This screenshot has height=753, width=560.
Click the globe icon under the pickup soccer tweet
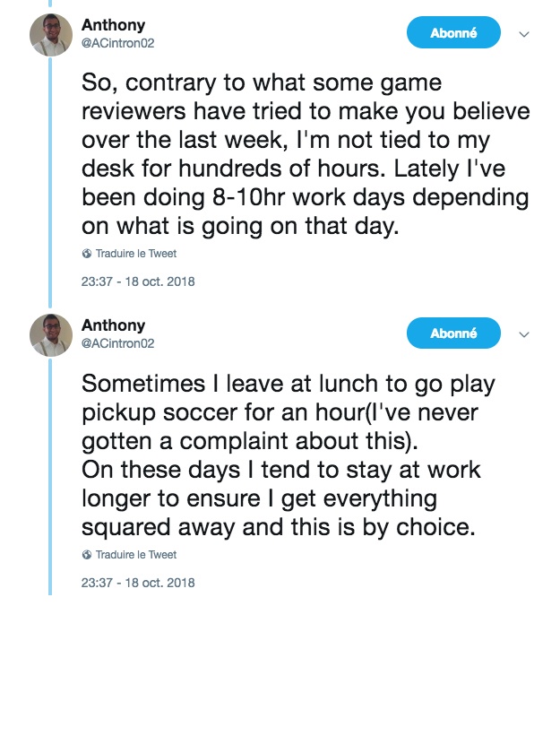[x=86, y=555]
